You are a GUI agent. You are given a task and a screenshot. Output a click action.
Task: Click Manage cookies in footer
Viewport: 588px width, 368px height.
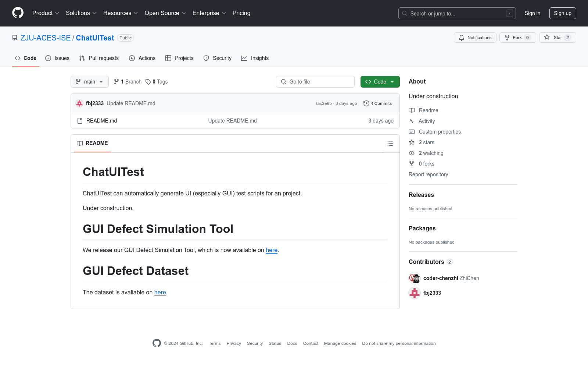tap(340, 343)
